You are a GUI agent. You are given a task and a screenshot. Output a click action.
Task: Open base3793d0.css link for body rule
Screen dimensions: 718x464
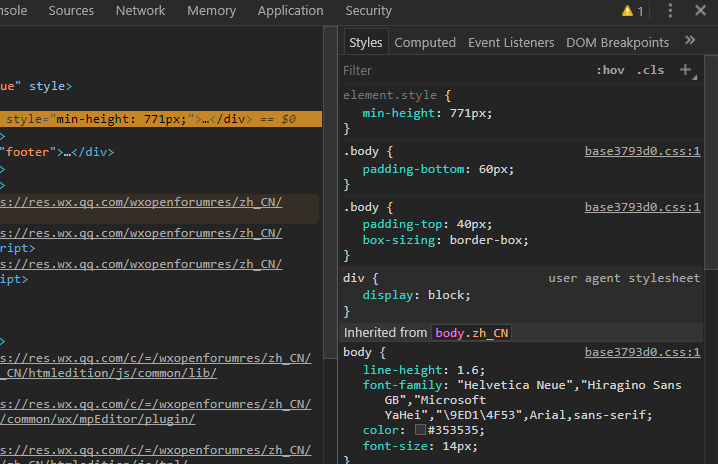642,352
